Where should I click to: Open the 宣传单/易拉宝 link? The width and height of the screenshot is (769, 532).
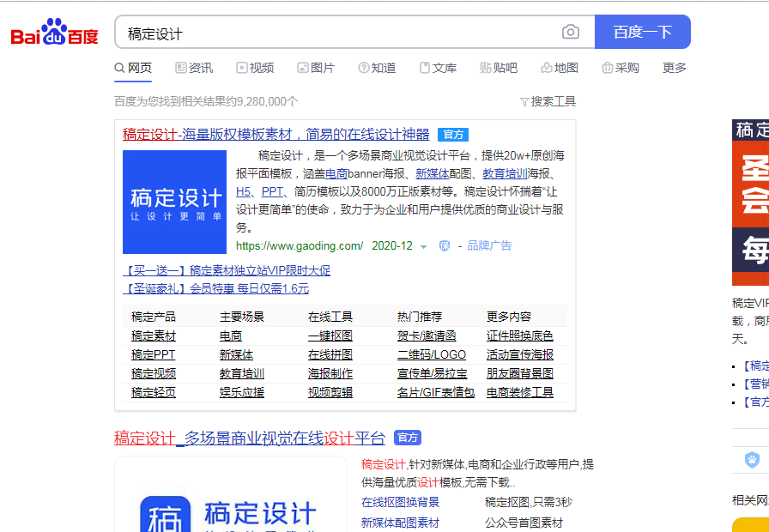tap(432, 373)
